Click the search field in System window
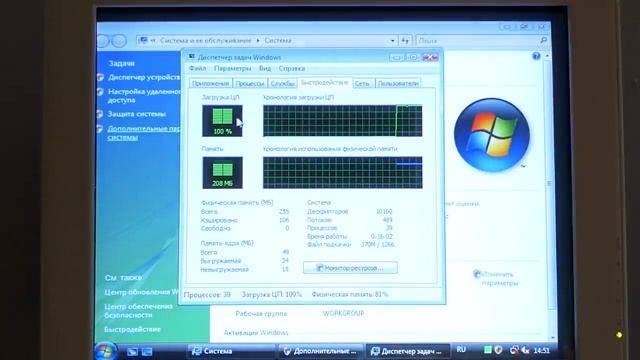 tap(478, 40)
